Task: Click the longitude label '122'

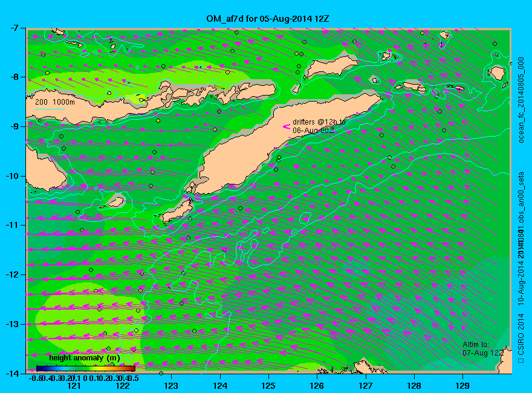Action: tap(123, 386)
